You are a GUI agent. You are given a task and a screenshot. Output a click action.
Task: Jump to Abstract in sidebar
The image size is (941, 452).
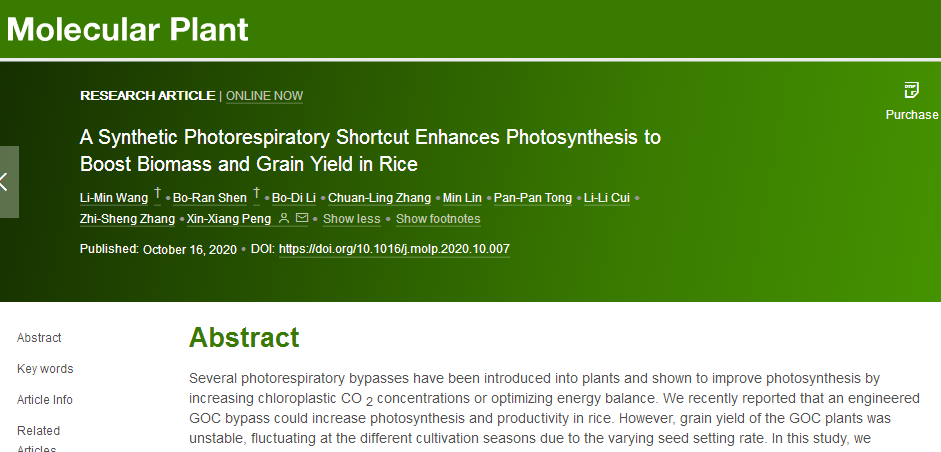(x=39, y=338)
